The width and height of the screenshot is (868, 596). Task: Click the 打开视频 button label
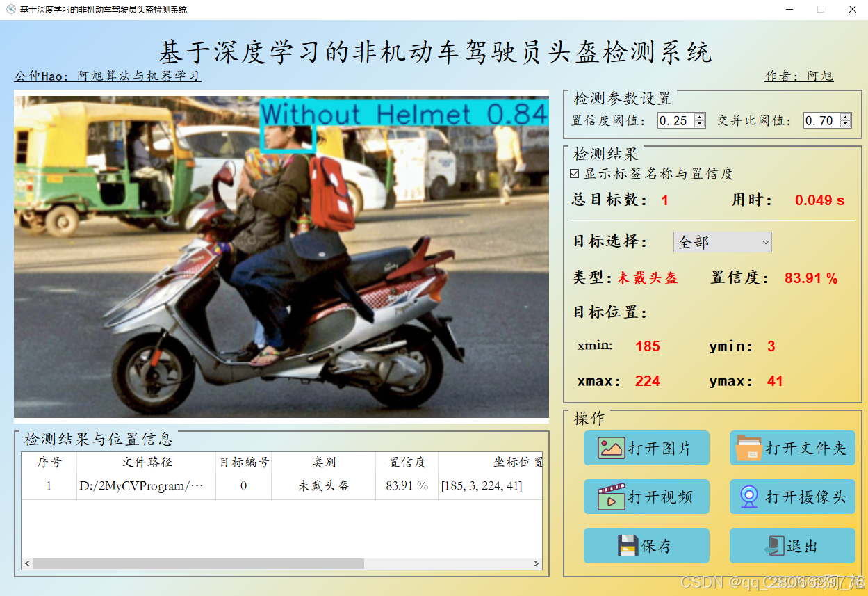(x=660, y=497)
